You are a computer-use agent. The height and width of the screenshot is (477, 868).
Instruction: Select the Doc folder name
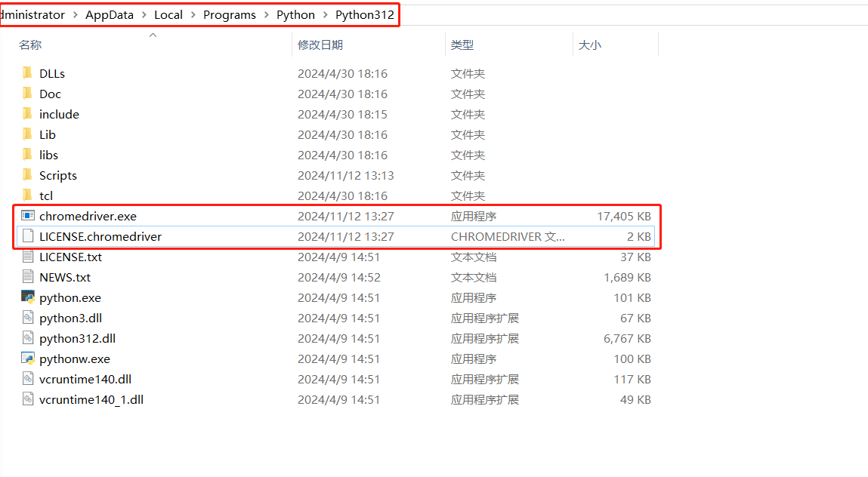coord(50,94)
